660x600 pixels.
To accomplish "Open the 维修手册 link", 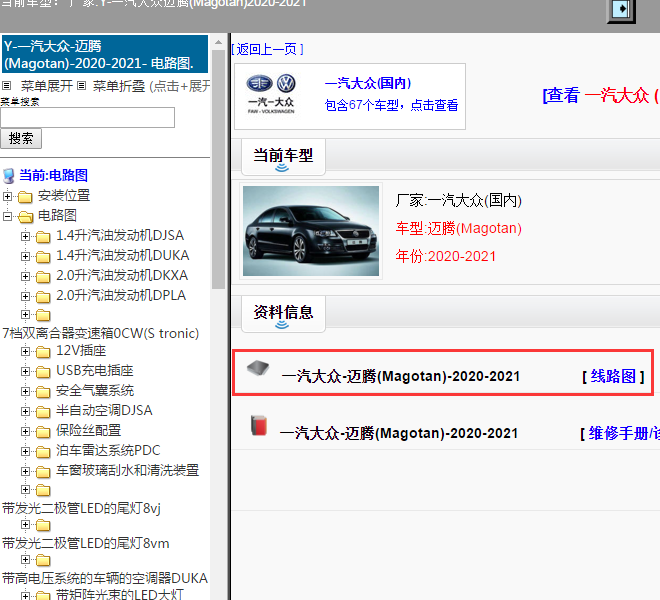I will click(624, 433).
